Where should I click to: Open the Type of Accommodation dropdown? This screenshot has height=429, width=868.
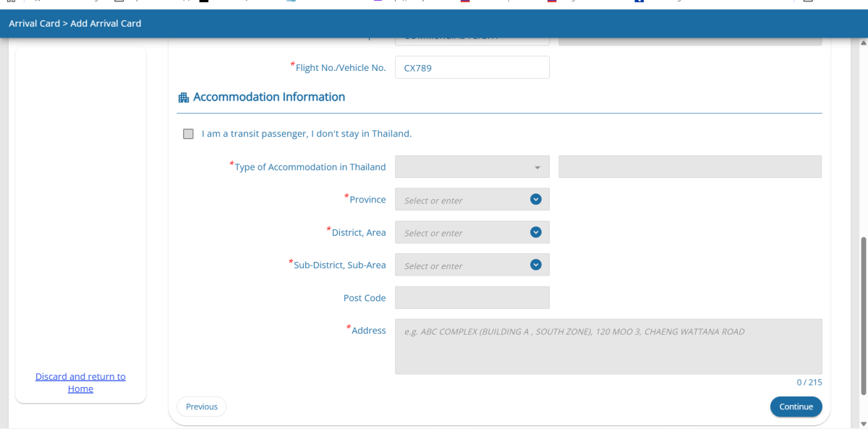click(x=472, y=167)
